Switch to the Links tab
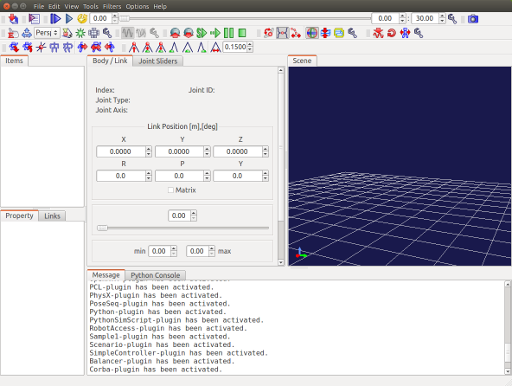Screen dimensions: 512x386 pos(52,216)
